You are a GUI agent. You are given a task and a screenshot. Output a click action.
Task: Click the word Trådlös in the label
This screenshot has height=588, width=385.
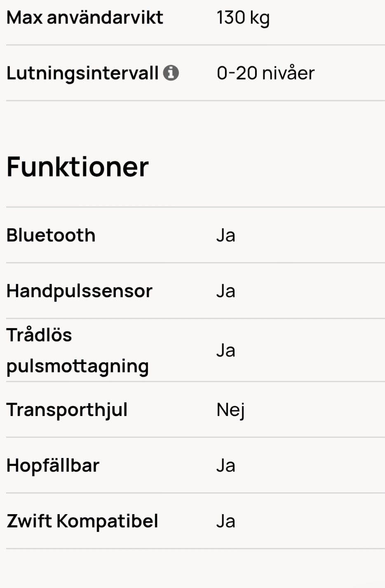click(x=39, y=335)
